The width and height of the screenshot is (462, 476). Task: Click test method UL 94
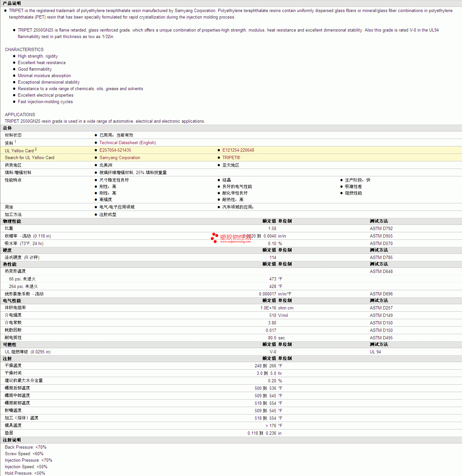pyautogui.click(x=375, y=352)
